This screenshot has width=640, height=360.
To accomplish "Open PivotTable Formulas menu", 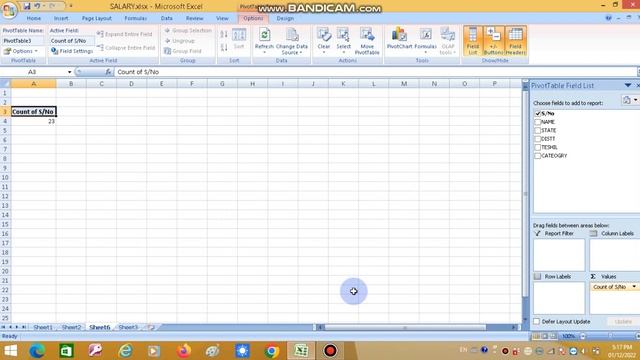I will coord(425,41).
